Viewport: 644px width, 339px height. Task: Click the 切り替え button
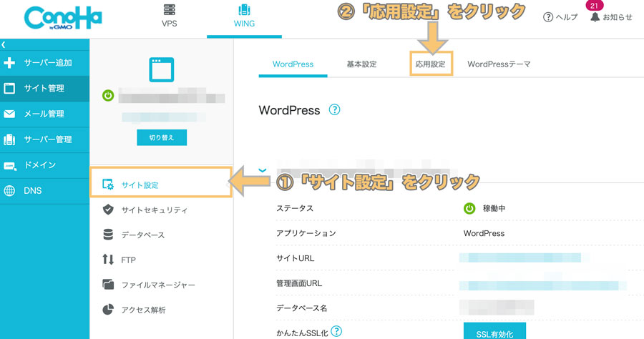162,137
